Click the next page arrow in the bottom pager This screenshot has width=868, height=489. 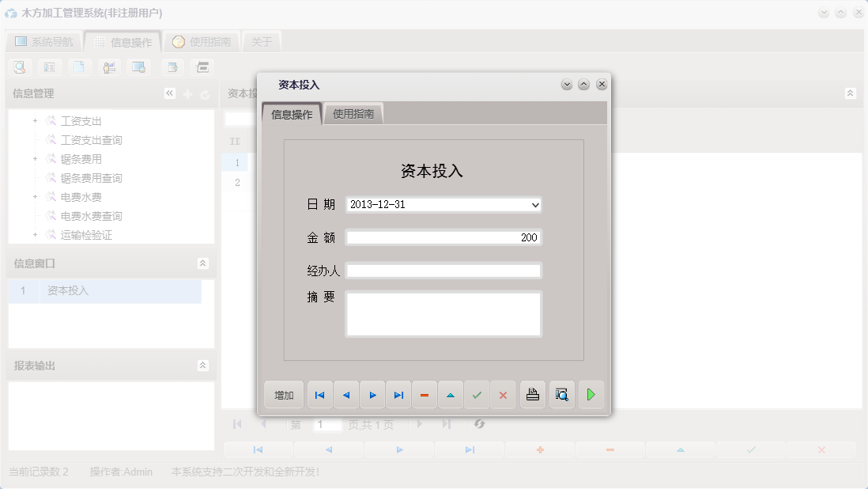click(x=419, y=424)
